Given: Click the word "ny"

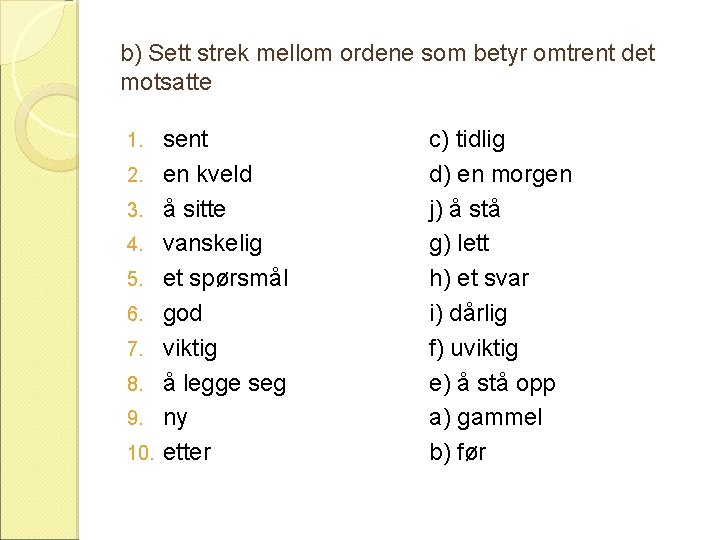Looking at the screenshot, I should tap(175, 419).
